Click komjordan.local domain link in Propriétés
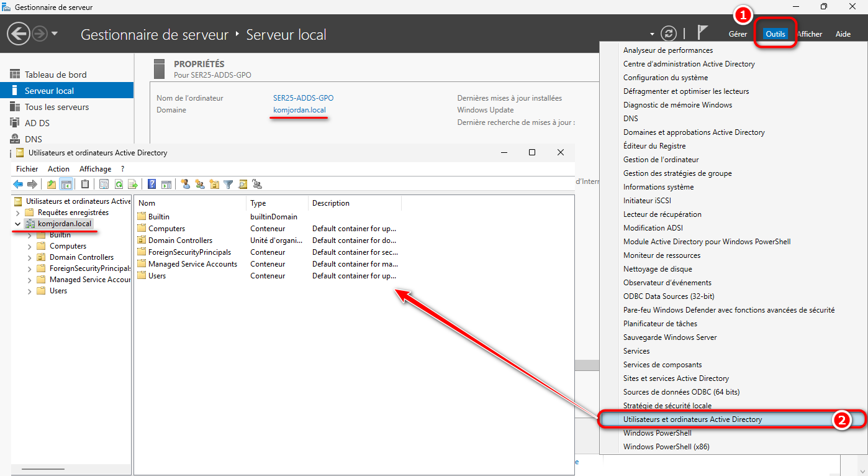 click(x=299, y=110)
